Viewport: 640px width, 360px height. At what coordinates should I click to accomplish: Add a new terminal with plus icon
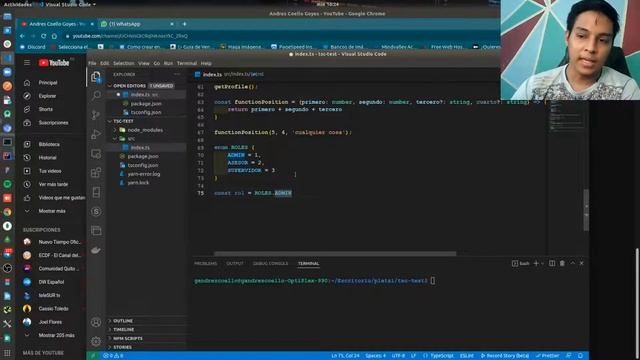[x=536, y=263]
